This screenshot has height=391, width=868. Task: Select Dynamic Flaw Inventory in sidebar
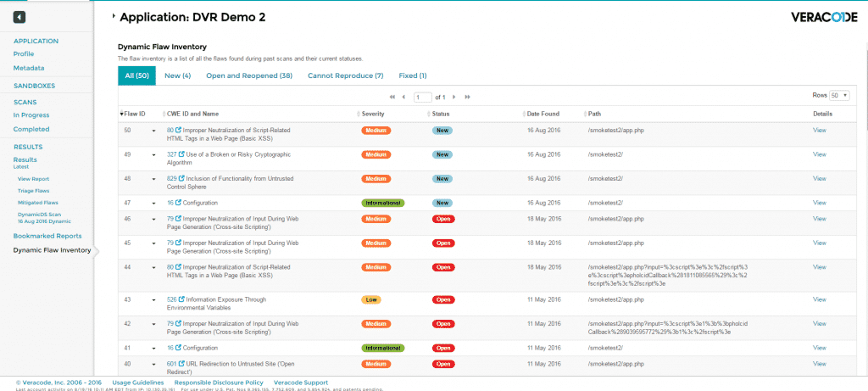[52, 250]
